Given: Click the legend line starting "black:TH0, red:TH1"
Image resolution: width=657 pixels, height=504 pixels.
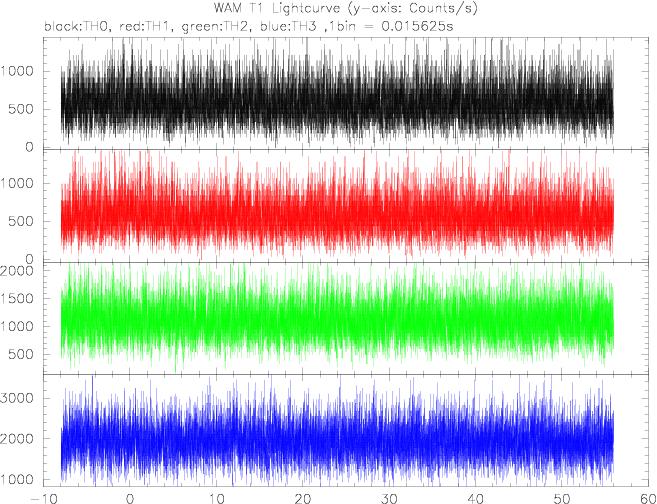Looking at the screenshot, I should click(x=248, y=26).
